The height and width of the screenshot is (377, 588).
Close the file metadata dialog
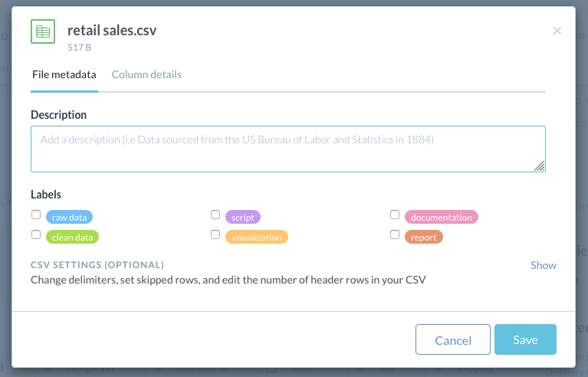[557, 31]
